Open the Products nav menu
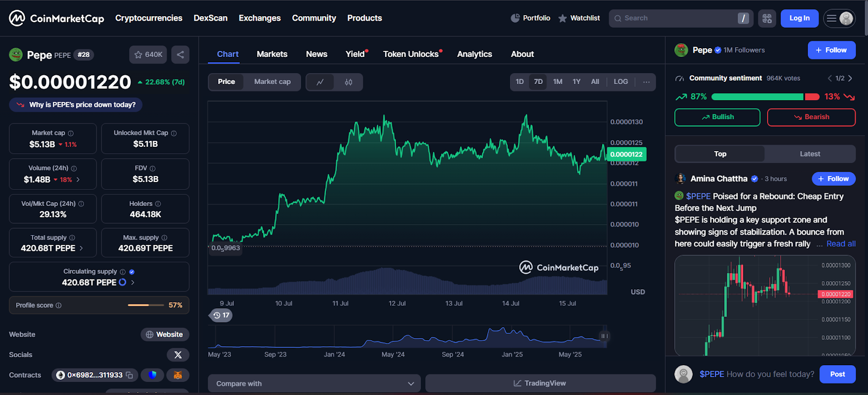Screen dimensions: 868x395 365,18
